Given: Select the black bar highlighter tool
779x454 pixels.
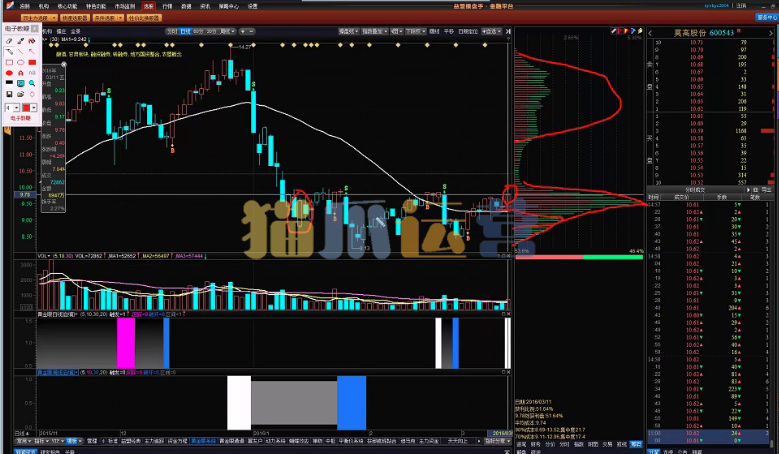Looking at the screenshot, I should (x=9, y=83).
